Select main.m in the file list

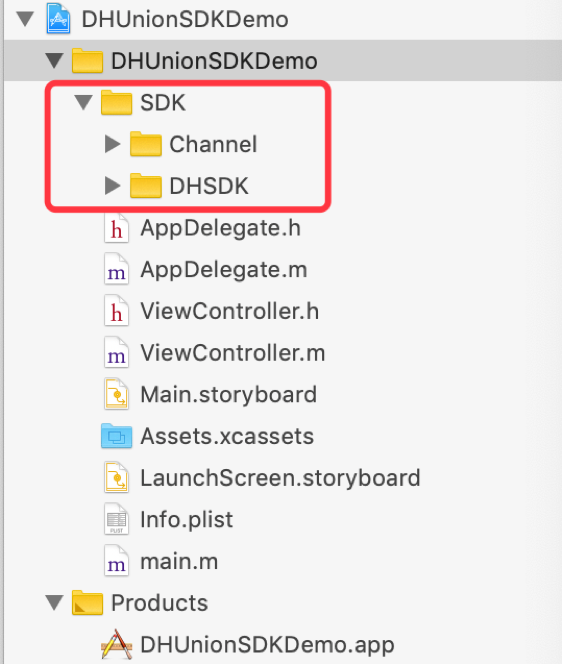click(179, 562)
